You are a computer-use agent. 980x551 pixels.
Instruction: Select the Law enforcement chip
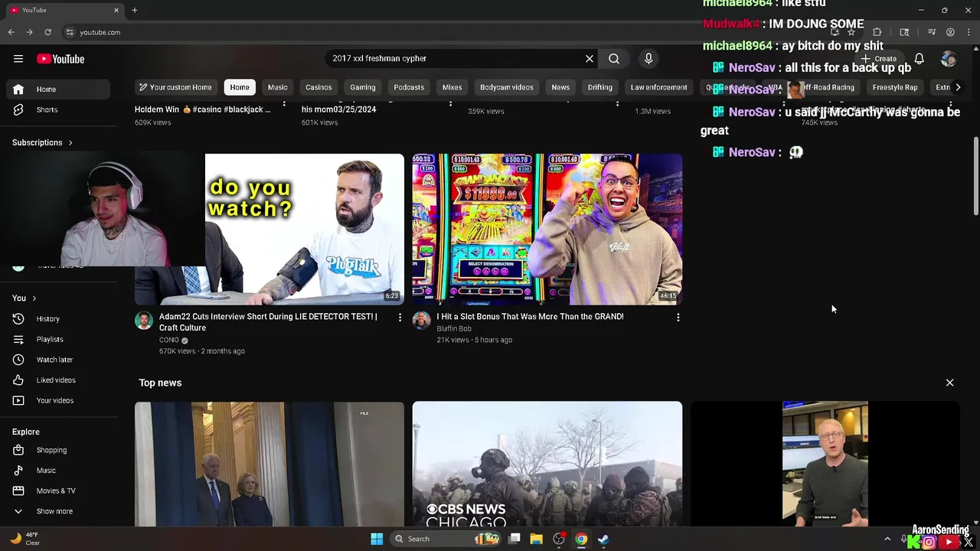click(x=659, y=87)
